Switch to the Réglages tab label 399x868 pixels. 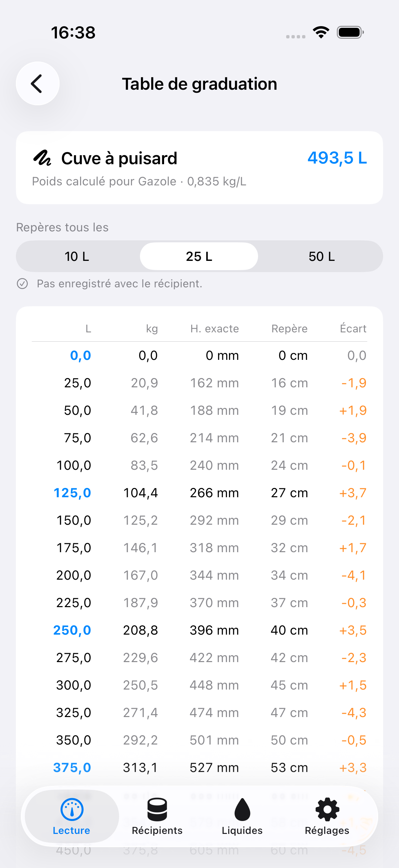click(327, 831)
